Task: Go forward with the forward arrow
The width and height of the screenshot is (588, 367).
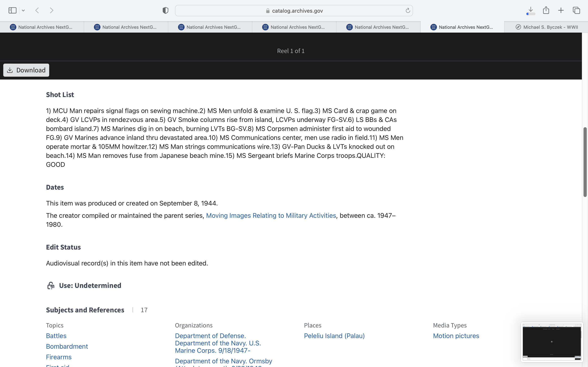Action: [51, 10]
